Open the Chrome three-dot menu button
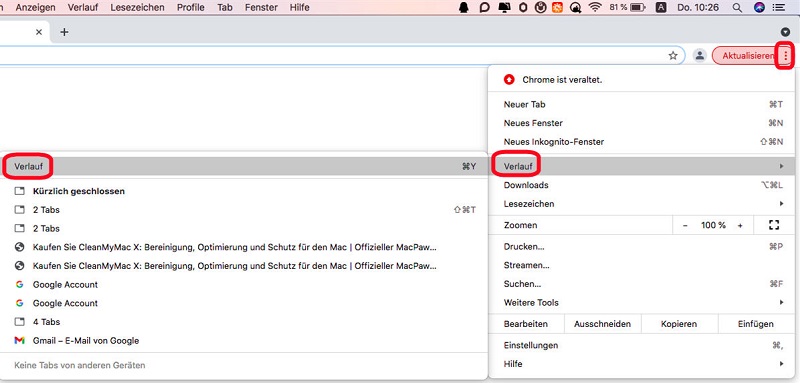 pos(786,56)
